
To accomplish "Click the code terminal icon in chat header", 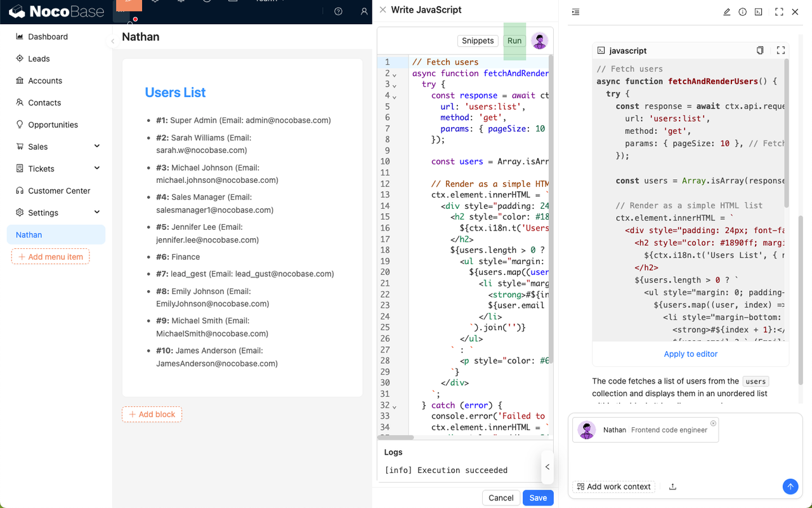I will tap(759, 12).
